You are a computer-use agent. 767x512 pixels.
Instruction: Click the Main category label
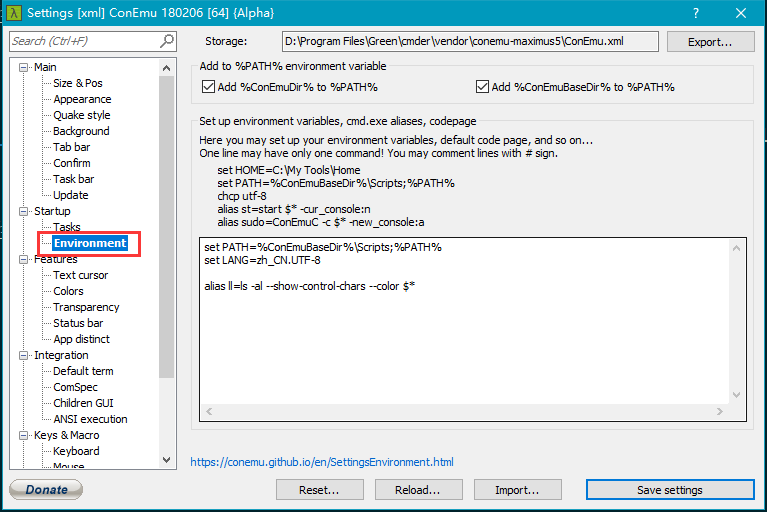[x=45, y=67]
